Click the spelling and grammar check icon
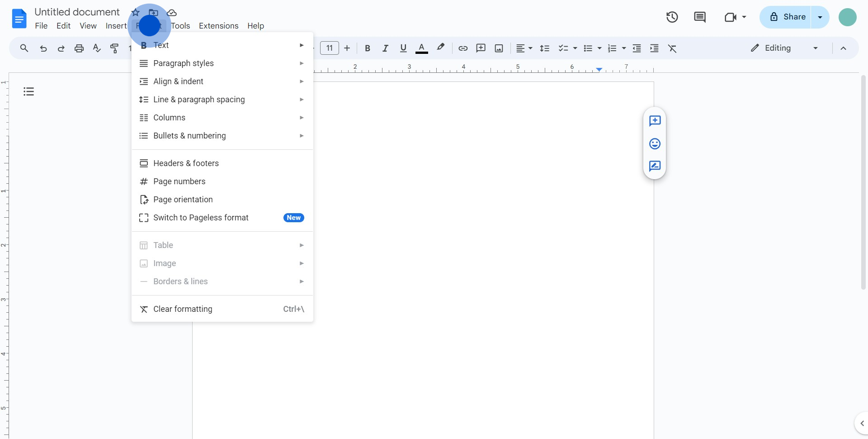 (x=96, y=48)
